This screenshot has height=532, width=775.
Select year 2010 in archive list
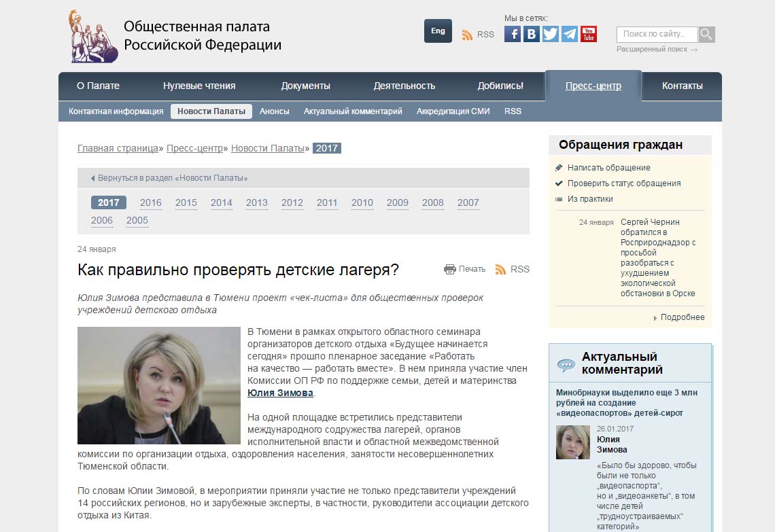pos(362,202)
